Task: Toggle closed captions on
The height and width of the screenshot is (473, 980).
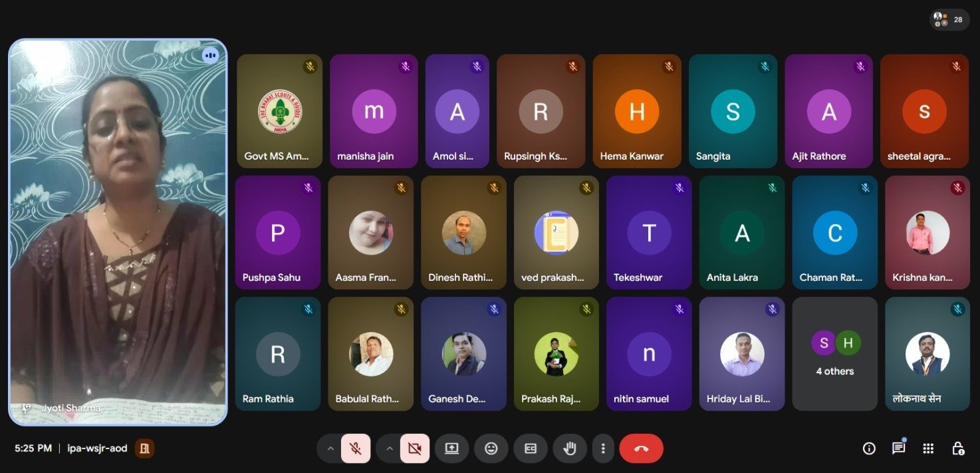Action: click(531, 448)
